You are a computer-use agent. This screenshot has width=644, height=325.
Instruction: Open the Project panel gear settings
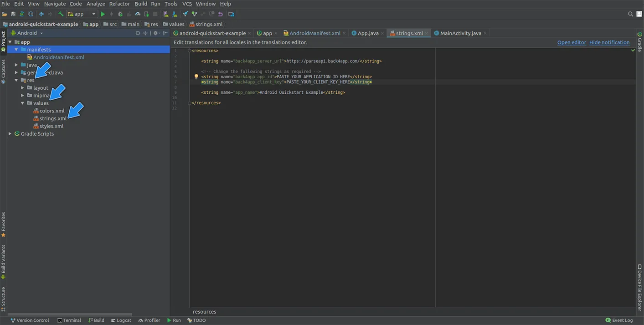click(156, 33)
